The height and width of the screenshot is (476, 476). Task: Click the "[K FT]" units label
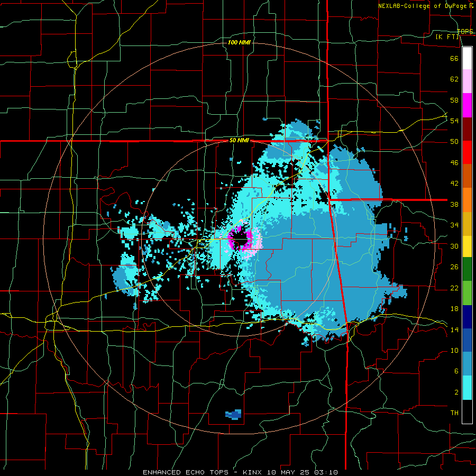pyautogui.click(x=447, y=36)
